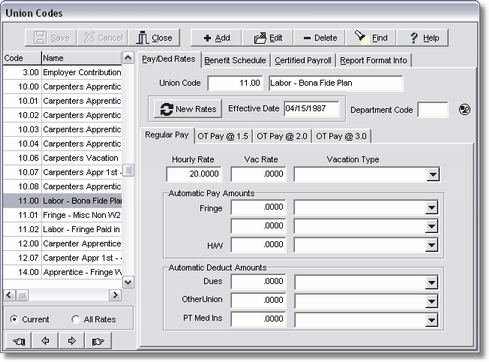Click the Code column header
This screenshot has height=362, width=489.
[x=22, y=58]
